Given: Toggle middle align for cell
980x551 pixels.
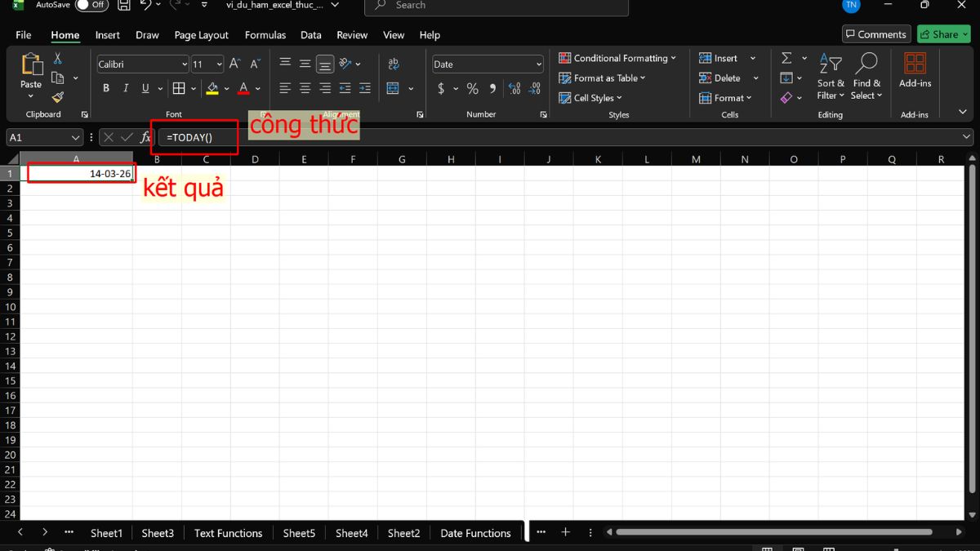Looking at the screenshot, I should coord(305,64).
